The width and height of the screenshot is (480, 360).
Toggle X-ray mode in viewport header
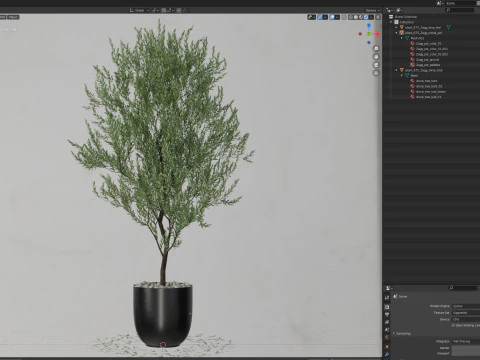[344, 17]
